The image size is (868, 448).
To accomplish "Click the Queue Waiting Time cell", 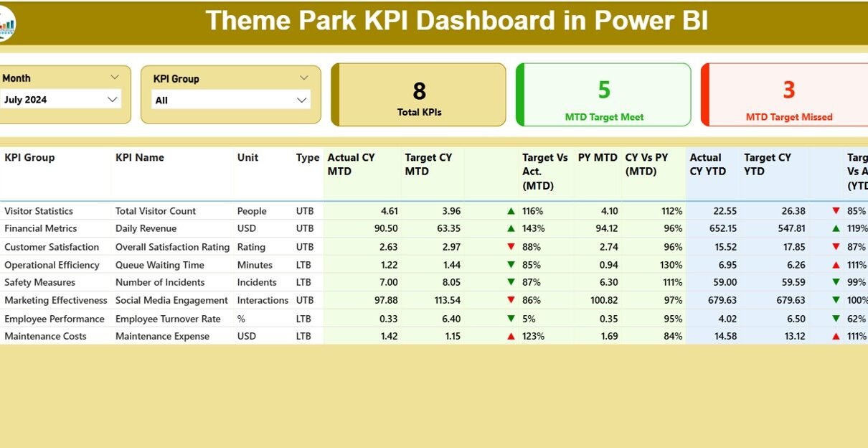I will click(x=160, y=265).
